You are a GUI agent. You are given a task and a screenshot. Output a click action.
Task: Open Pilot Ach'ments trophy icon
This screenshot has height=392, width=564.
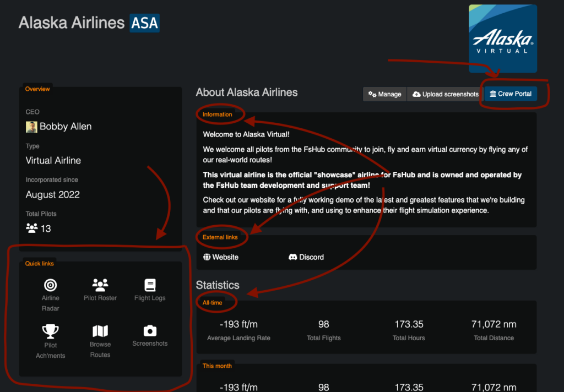[50, 331]
